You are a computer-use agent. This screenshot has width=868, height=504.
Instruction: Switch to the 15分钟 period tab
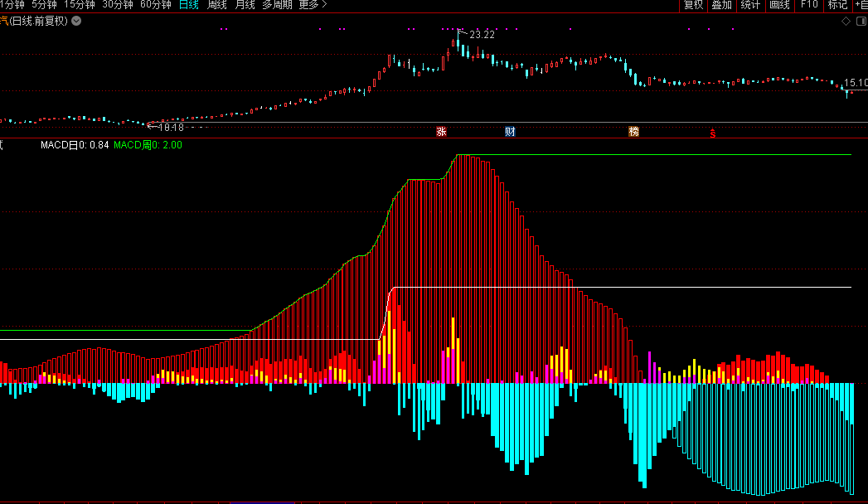click(x=80, y=5)
